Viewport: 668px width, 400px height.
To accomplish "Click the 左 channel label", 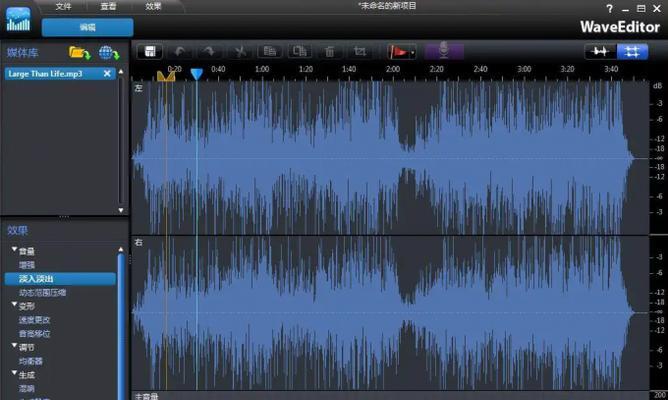I will 138,88.
